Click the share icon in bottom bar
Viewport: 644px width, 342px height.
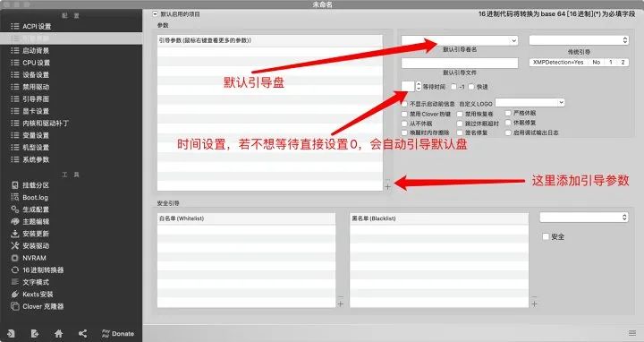coord(82,333)
